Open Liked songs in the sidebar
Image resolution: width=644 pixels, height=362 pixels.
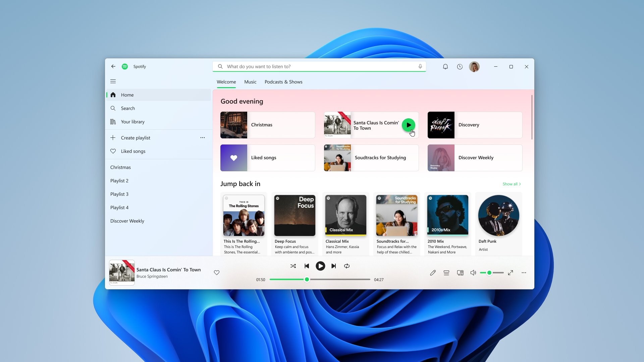[133, 152]
